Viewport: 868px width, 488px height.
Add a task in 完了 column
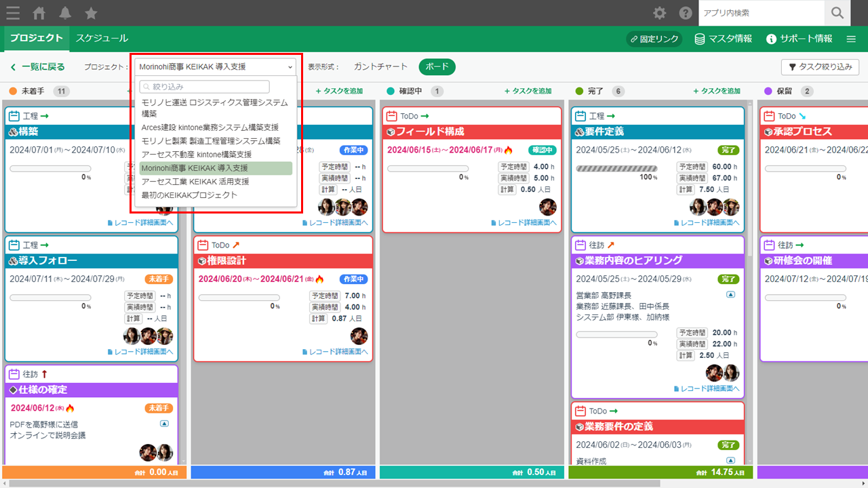point(717,91)
